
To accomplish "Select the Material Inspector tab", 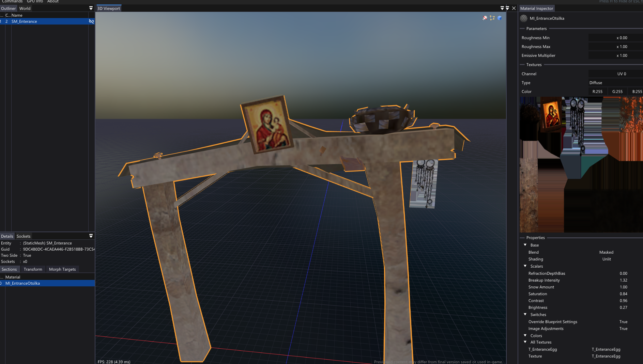I will (537, 9).
